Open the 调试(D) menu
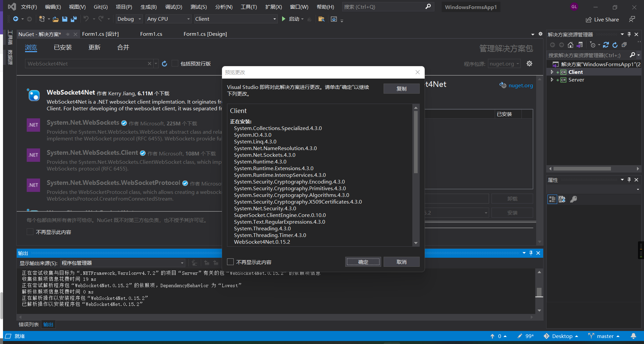The width and height of the screenshot is (644, 344). (174, 7)
